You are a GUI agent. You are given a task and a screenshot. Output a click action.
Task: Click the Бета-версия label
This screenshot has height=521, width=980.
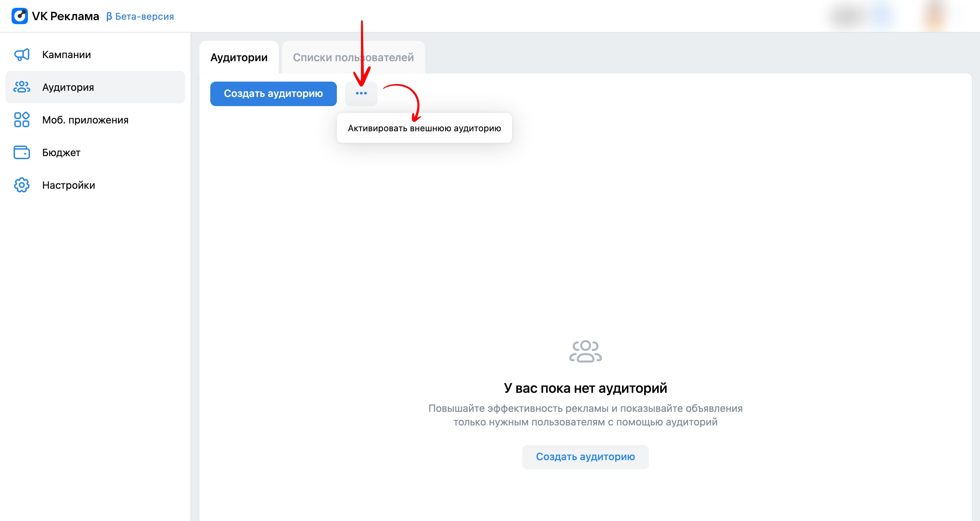coord(140,16)
